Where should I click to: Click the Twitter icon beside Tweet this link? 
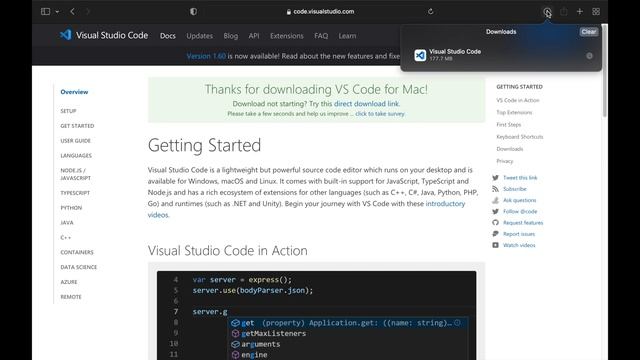(x=496, y=178)
